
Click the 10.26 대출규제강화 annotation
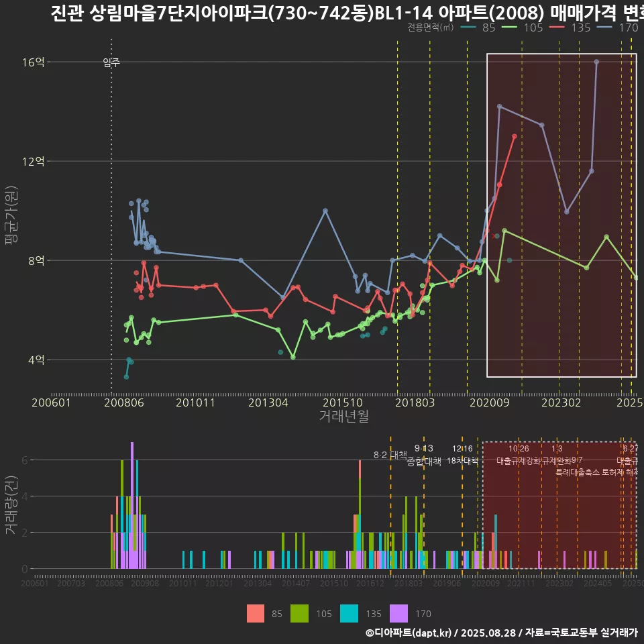point(518,455)
